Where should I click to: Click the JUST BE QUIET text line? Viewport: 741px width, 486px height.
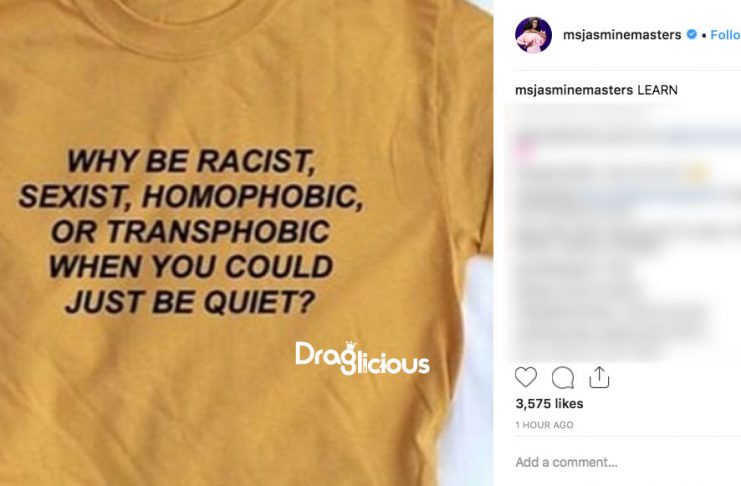(190, 302)
